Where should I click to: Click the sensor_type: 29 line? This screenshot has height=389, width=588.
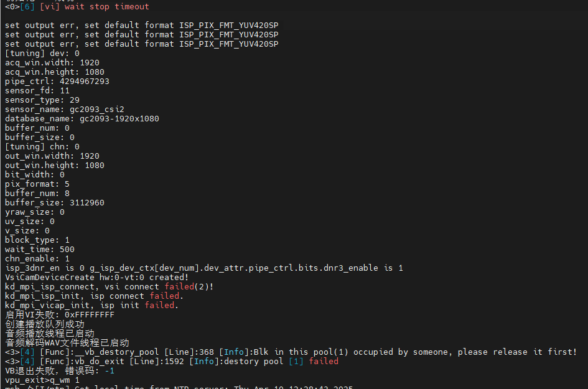42,100
